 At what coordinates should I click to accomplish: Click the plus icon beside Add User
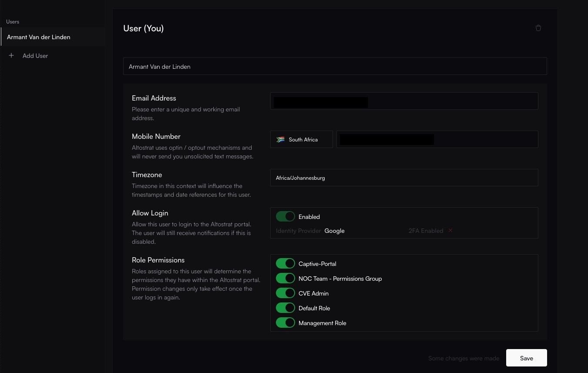click(11, 56)
